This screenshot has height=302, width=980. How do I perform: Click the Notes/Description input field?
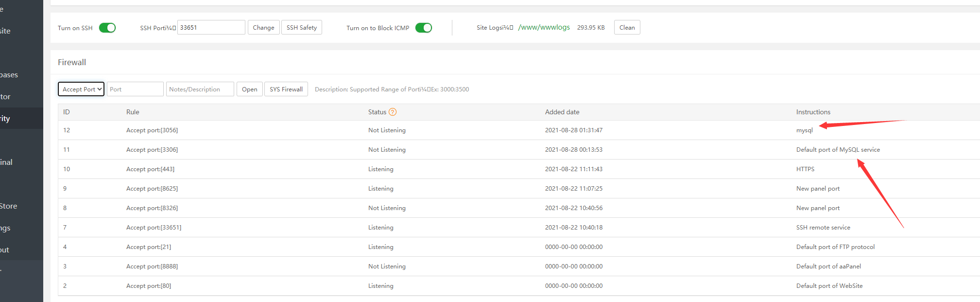[200, 89]
